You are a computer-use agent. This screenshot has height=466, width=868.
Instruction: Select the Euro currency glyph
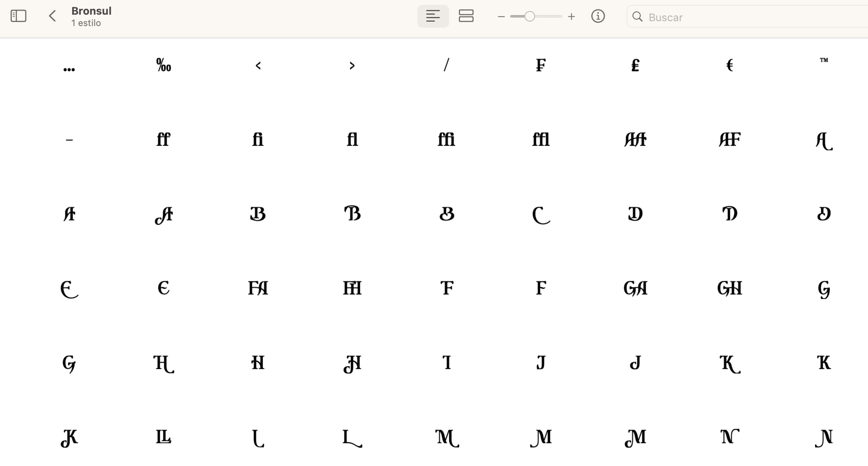pos(729,65)
